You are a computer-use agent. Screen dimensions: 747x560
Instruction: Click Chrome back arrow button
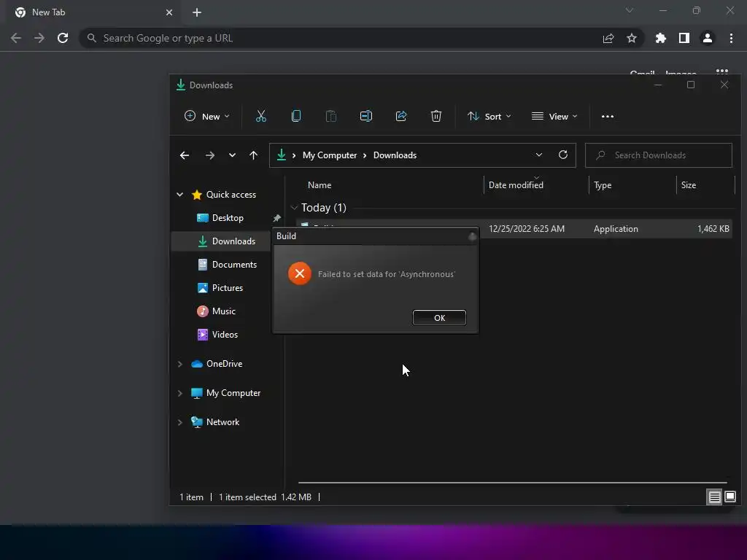click(16, 38)
